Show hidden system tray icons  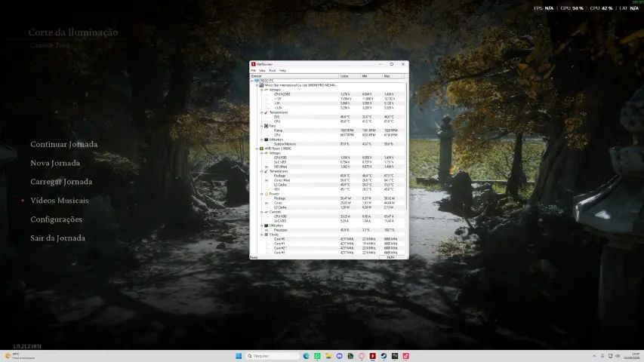tap(594, 356)
